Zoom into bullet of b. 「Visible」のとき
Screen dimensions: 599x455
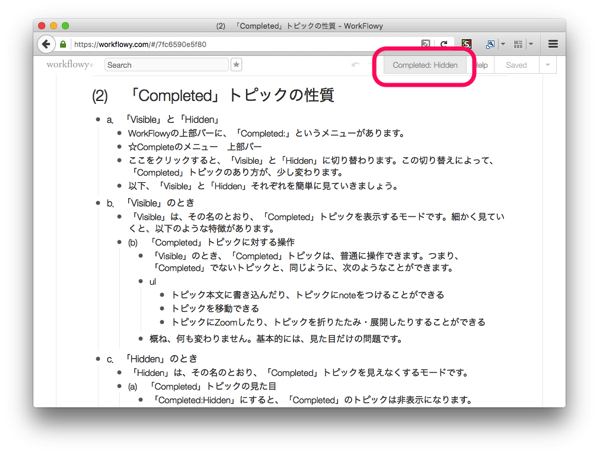(98, 203)
